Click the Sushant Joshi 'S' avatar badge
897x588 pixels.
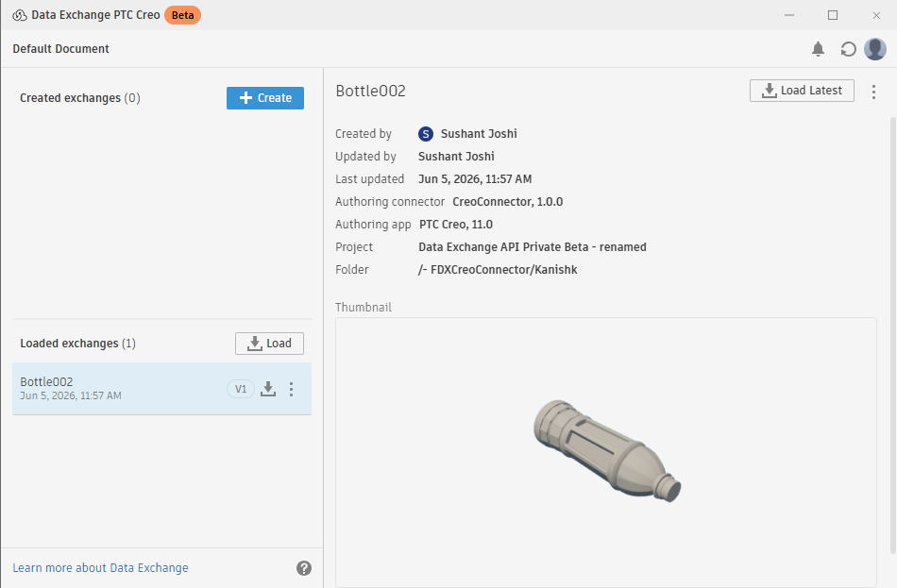click(x=426, y=134)
